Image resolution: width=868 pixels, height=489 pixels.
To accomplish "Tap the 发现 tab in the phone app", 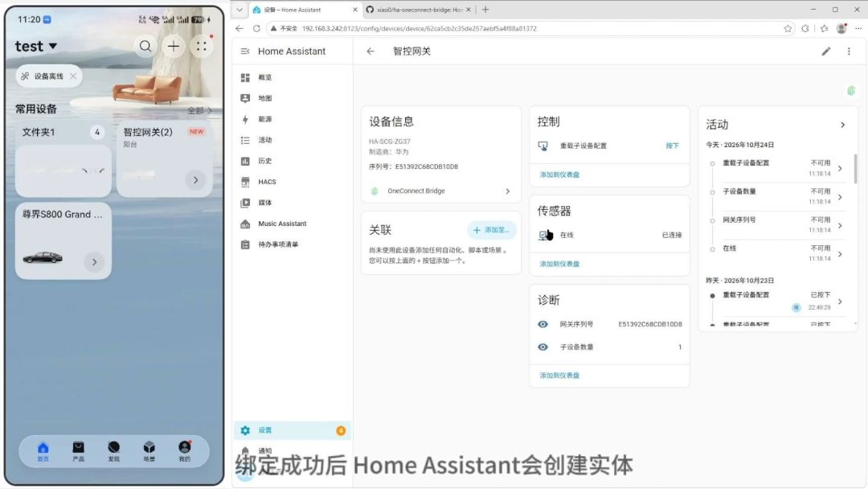I will pos(114,451).
